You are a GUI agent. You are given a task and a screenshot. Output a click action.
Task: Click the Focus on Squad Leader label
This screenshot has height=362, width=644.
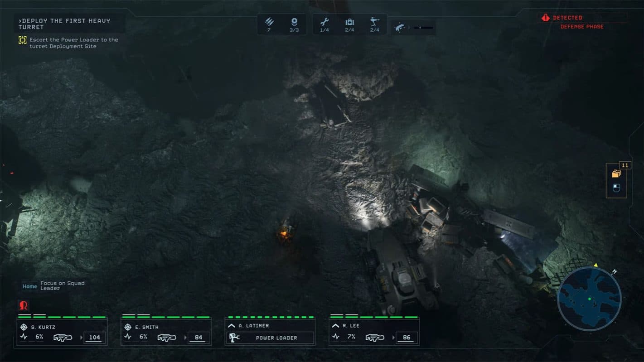pyautogui.click(x=63, y=286)
